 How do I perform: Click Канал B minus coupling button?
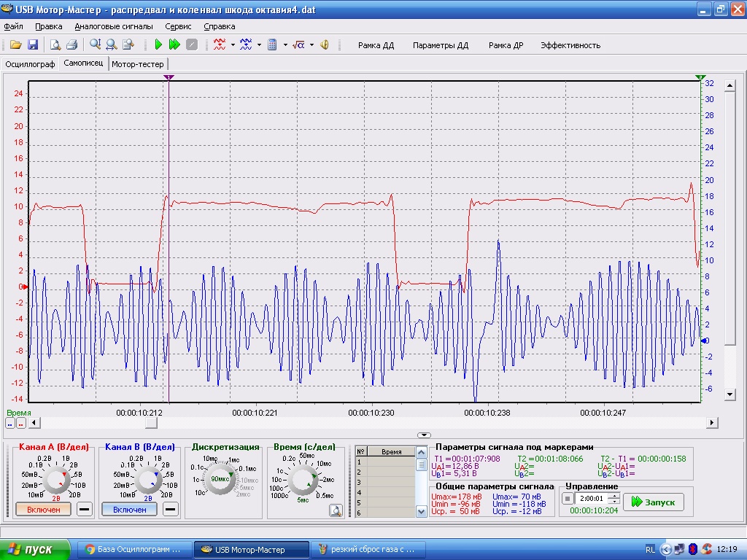(170, 510)
